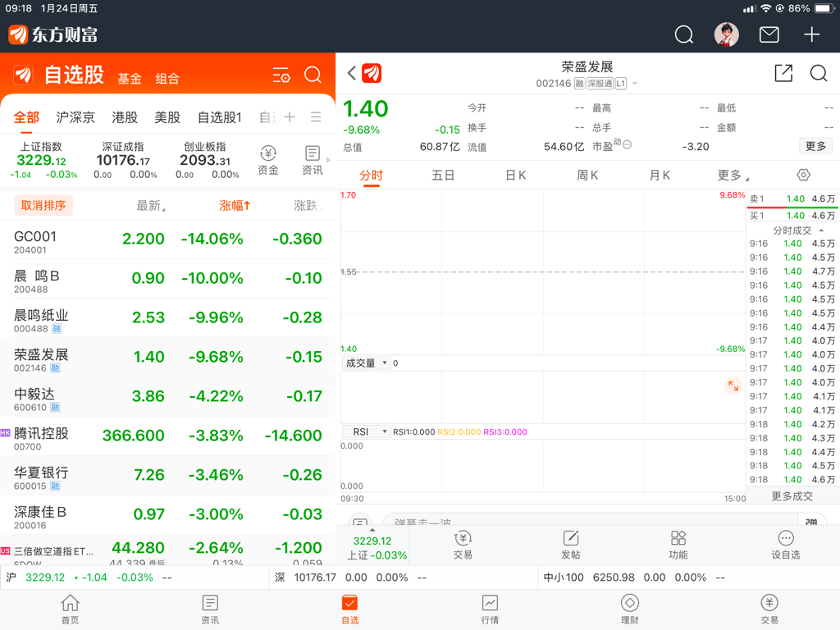Open 交易 tab in bottom navigation
The width and height of the screenshot is (840, 630).
tap(769, 609)
